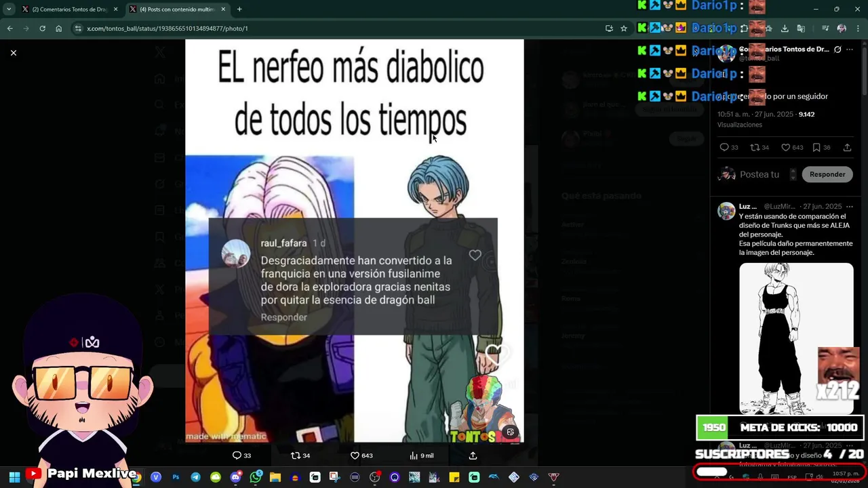This screenshot has height=488, width=868.
Task: Go back to the previous page
Action: pos(9,28)
